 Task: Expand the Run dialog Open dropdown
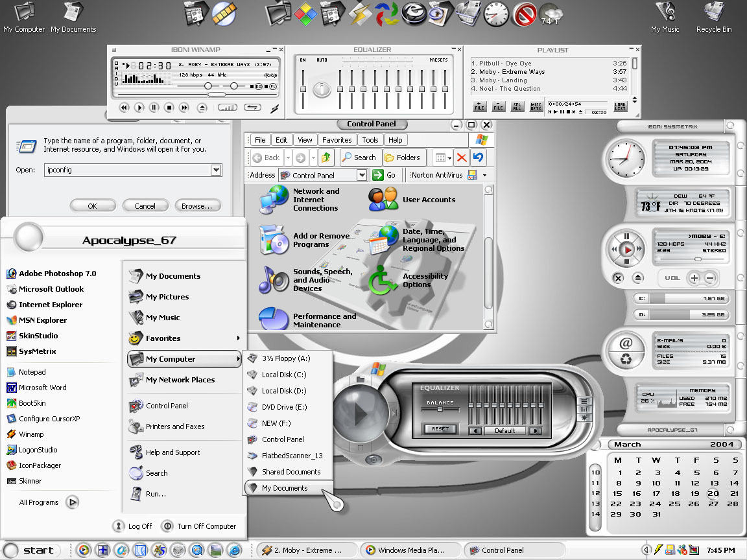[216, 170]
